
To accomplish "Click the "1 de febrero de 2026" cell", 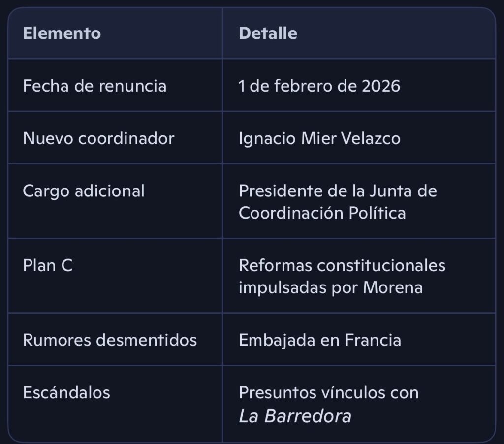I will coord(319,86).
